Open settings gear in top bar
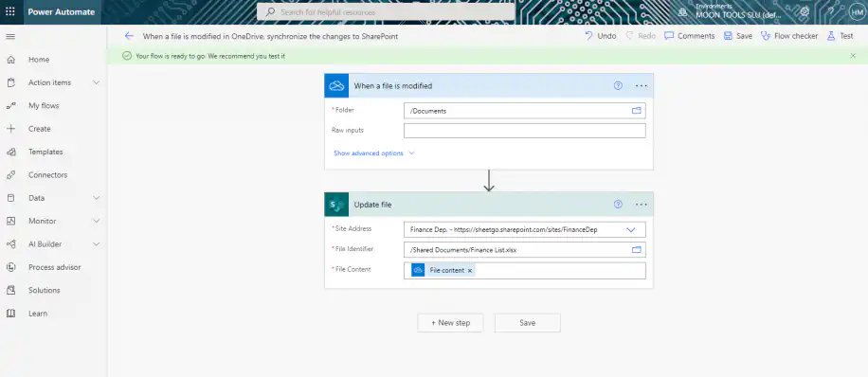This screenshot has height=377, width=868. click(805, 11)
